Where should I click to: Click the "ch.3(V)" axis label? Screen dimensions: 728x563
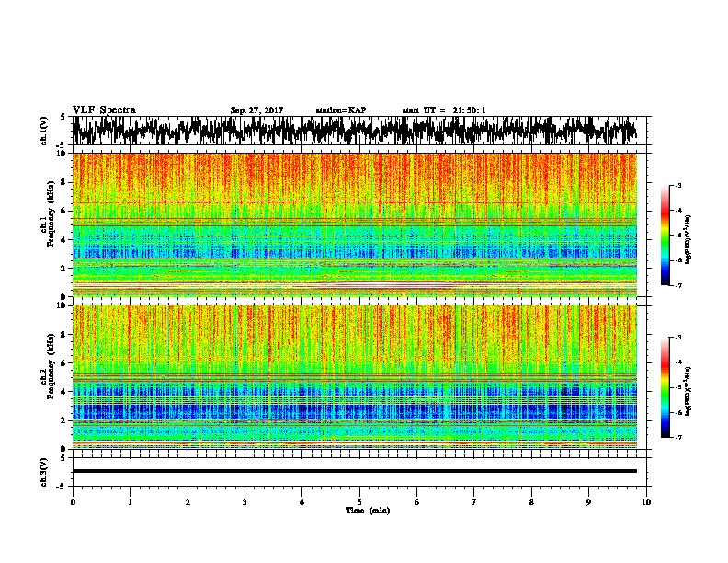(x=44, y=472)
